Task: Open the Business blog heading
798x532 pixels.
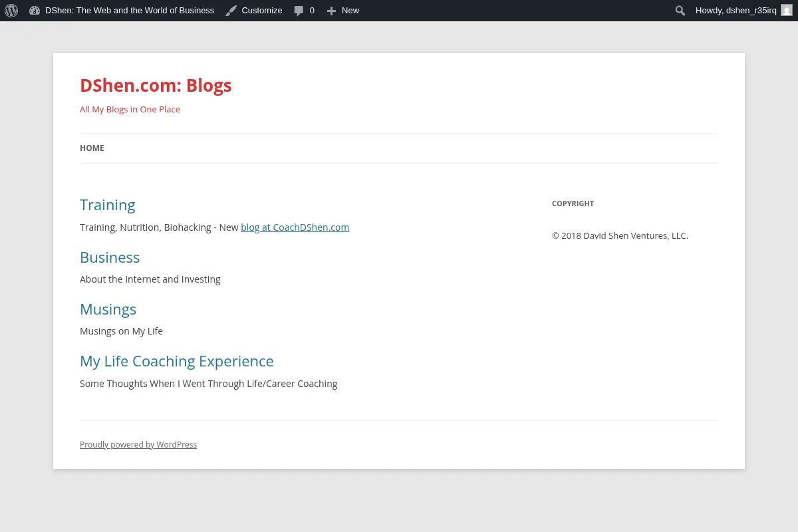Action: coord(110,257)
